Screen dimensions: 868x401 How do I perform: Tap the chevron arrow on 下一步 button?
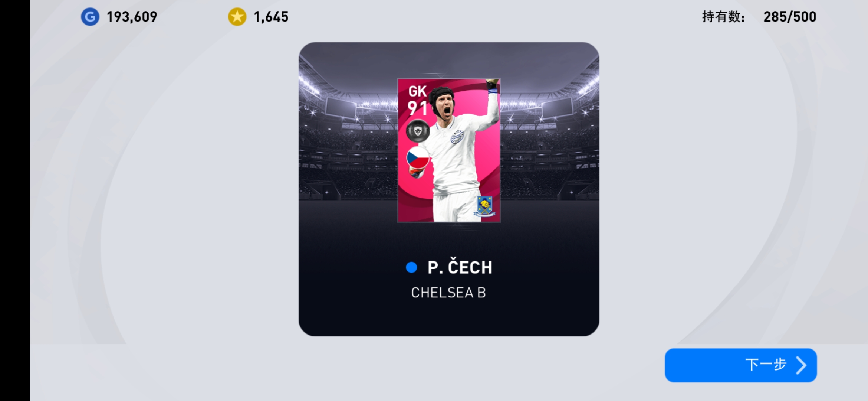pos(801,365)
